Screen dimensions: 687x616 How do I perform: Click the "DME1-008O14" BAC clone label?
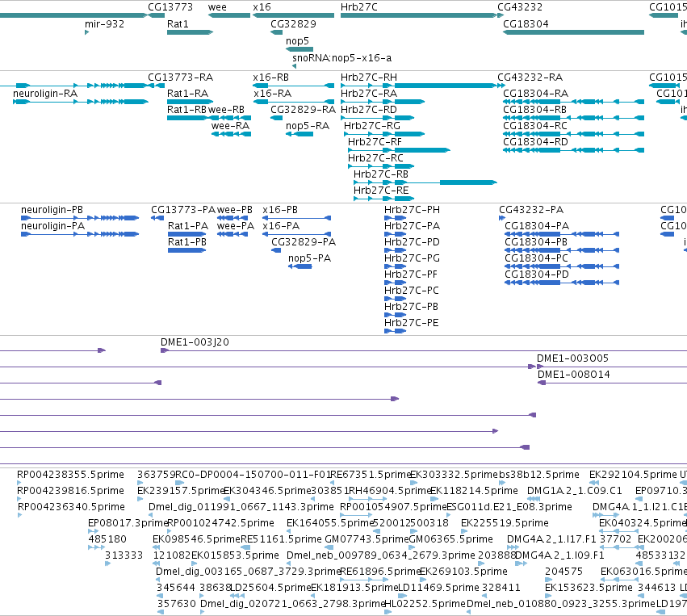point(573,375)
